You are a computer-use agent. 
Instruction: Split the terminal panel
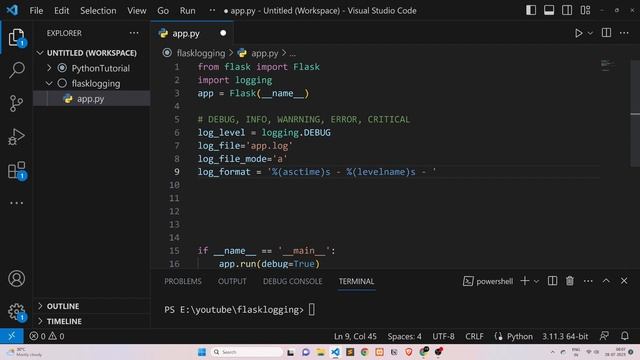pos(552,281)
